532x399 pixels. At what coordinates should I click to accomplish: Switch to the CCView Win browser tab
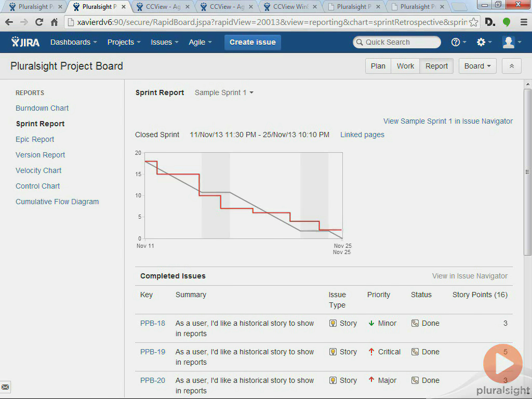pos(291,6)
